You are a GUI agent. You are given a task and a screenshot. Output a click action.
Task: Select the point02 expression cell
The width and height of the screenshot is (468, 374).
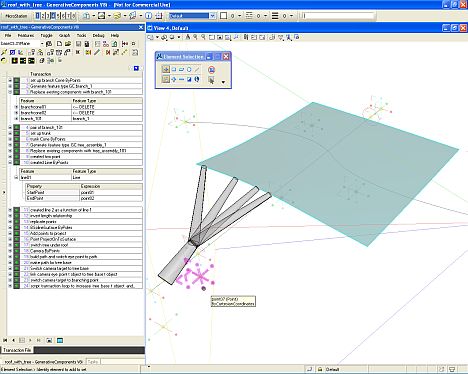(111, 198)
